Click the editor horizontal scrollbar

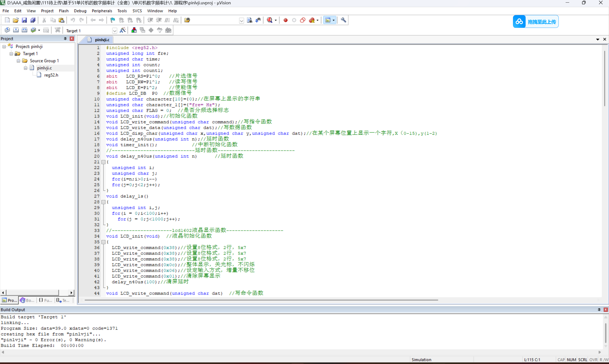(x=261, y=300)
